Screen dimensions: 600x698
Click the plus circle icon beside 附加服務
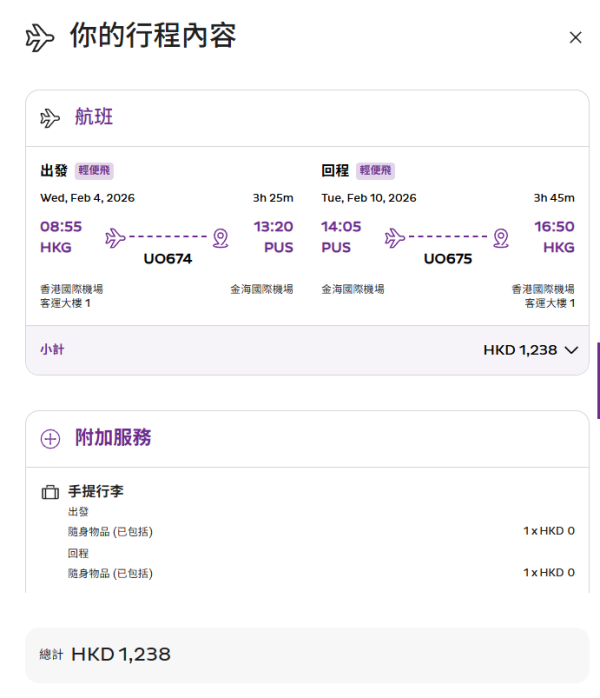click(50, 439)
